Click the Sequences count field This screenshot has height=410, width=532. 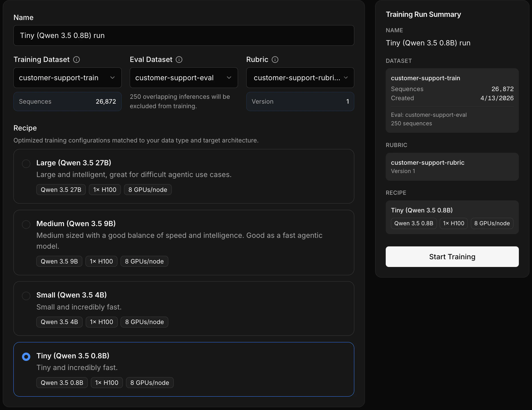pyautogui.click(x=67, y=101)
